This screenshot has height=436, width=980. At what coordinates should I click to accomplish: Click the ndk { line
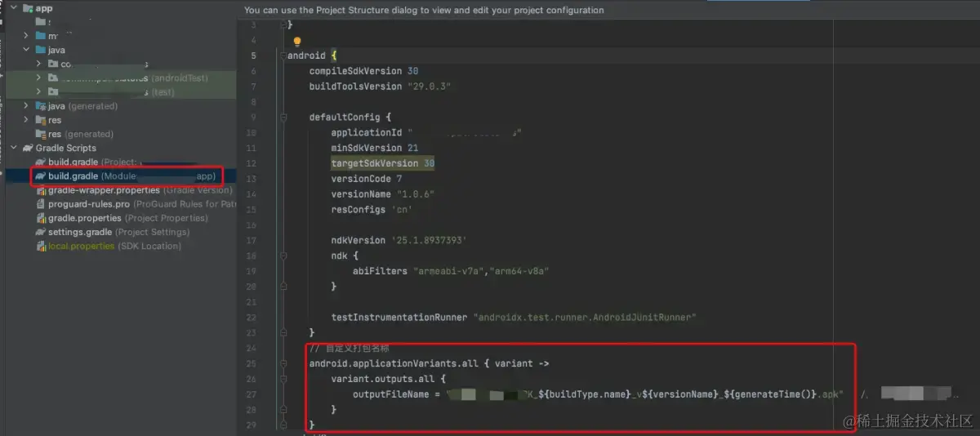tap(344, 256)
